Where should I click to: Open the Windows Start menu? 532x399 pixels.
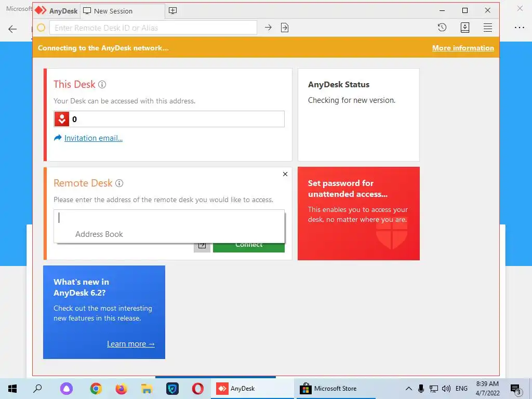12,389
